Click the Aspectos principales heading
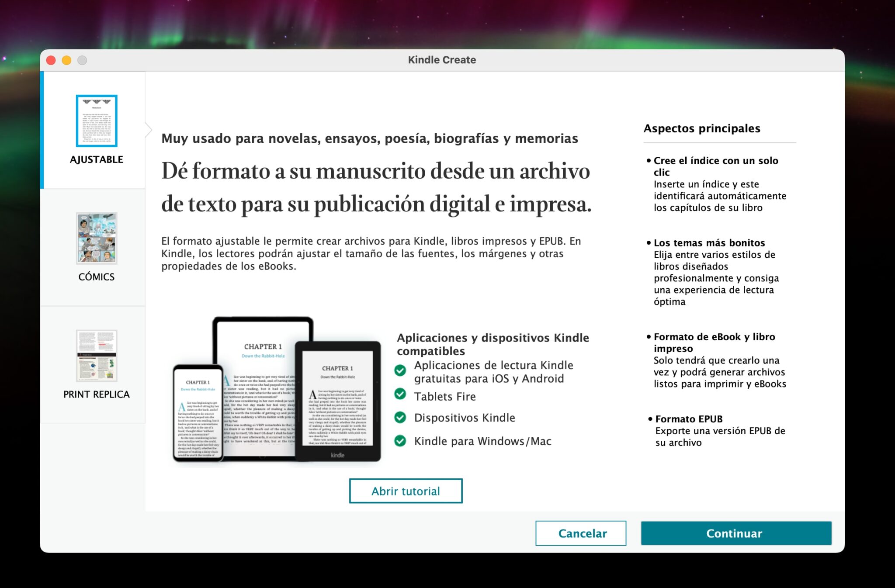Viewport: 895px width, 588px height. pos(701,128)
